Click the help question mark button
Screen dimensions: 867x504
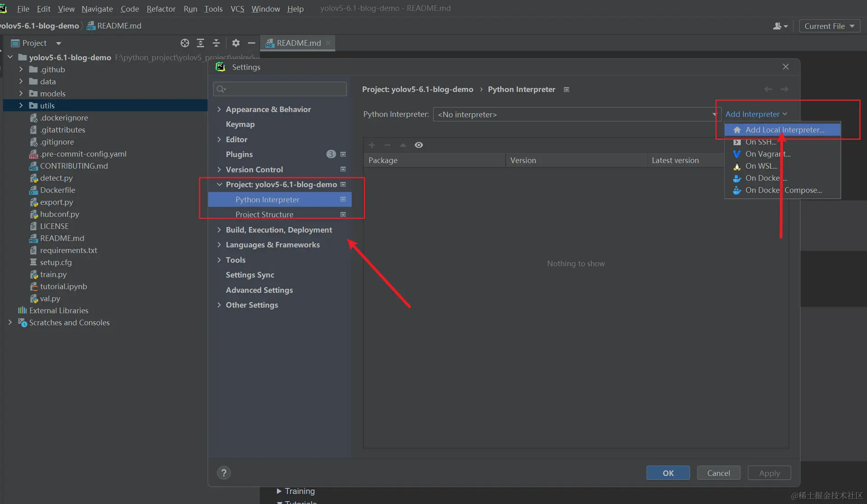(x=224, y=472)
